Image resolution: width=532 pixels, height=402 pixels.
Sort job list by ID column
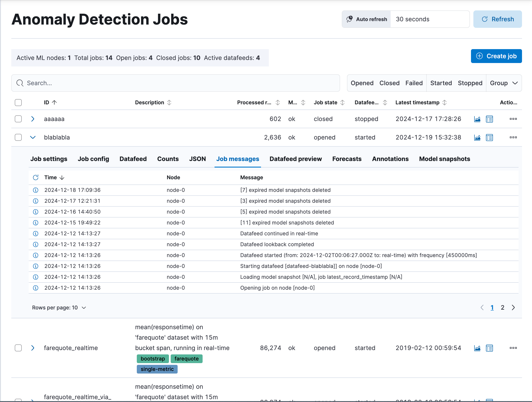coord(50,103)
